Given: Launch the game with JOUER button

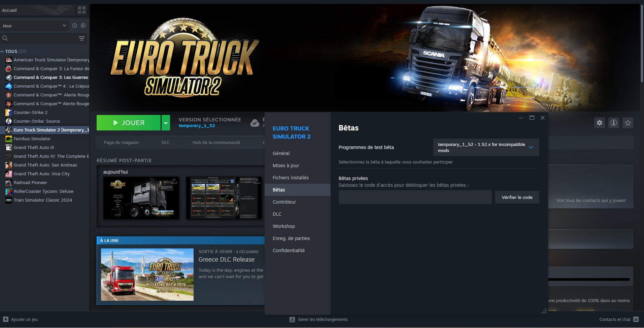Looking at the screenshot, I should (129, 123).
